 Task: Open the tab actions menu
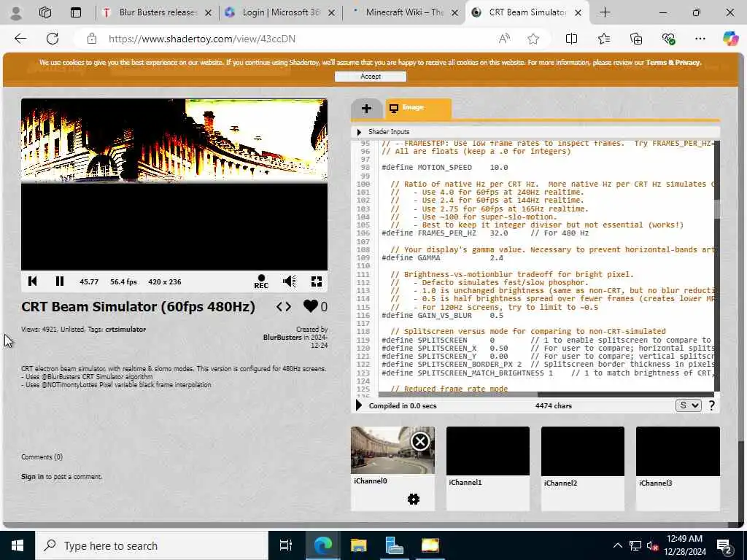pyautogui.click(x=76, y=12)
